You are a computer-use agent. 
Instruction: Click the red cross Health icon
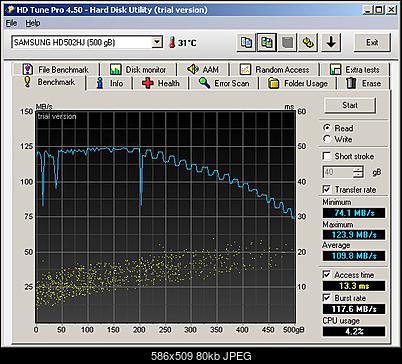[x=148, y=83]
